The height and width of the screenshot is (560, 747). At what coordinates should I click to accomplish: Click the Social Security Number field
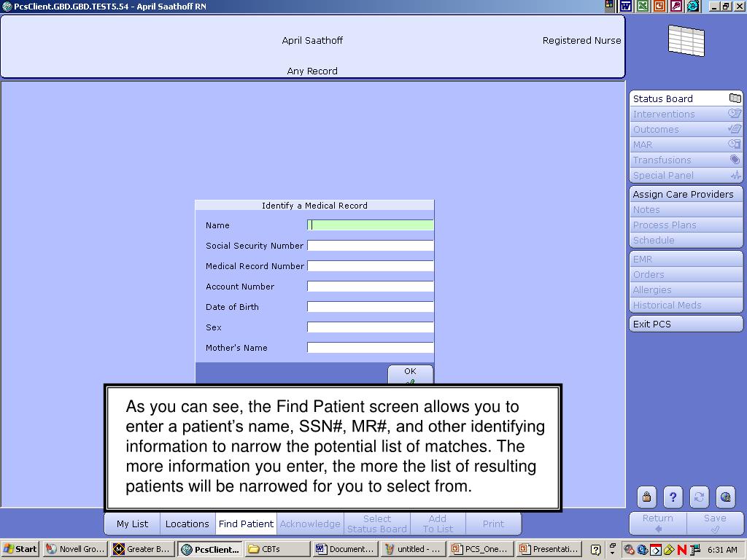point(370,245)
